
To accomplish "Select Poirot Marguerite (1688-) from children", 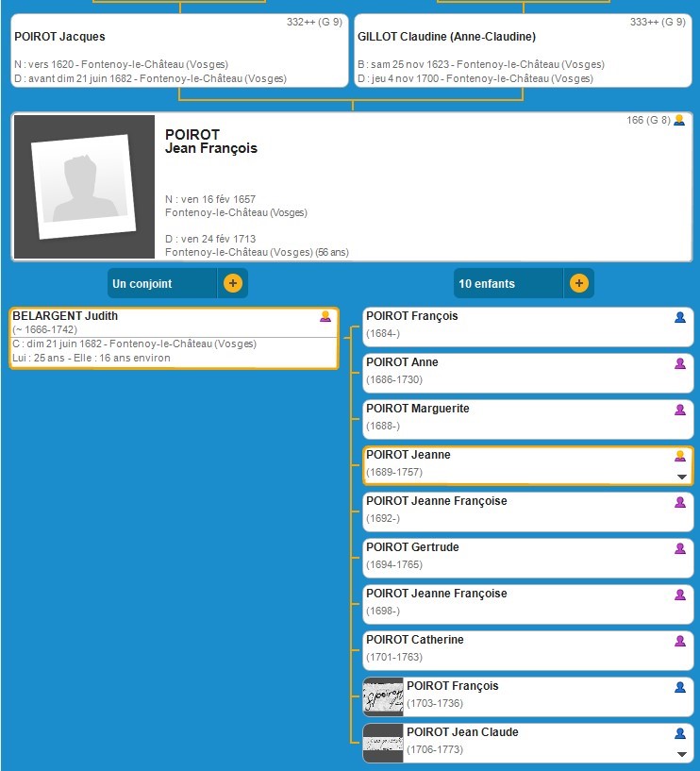I will (509, 419).
